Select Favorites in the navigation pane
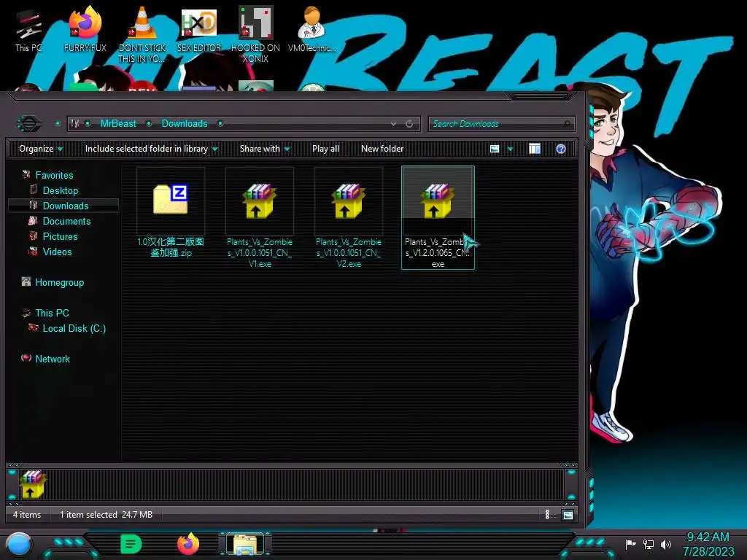Viewport: 747px width, 560px height. (x=54, y=175)
